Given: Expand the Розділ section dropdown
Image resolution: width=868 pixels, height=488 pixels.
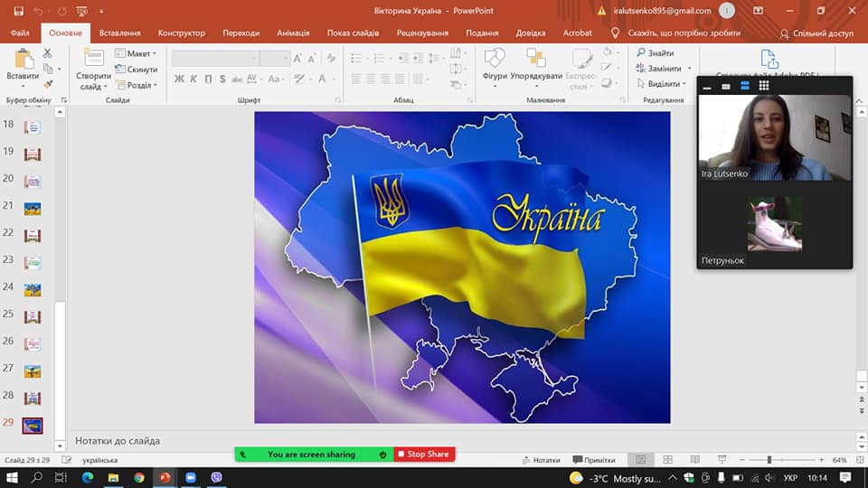Looking at the screenshot, I should 137,85.
